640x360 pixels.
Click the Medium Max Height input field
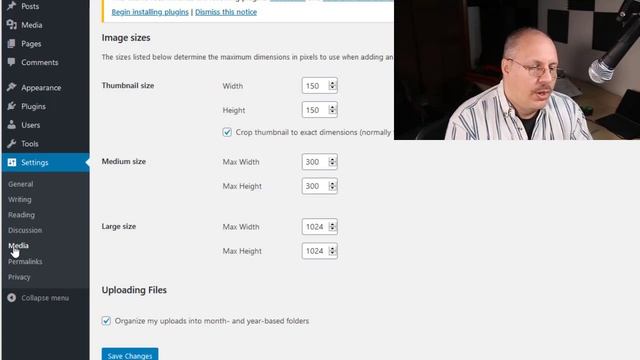pos(319,186)
